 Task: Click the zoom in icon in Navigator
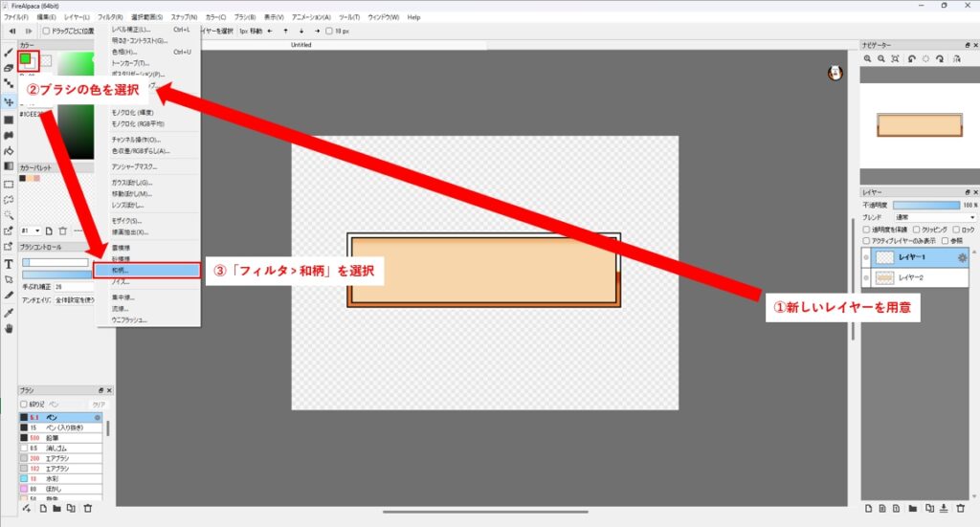(x=868, y=58)
